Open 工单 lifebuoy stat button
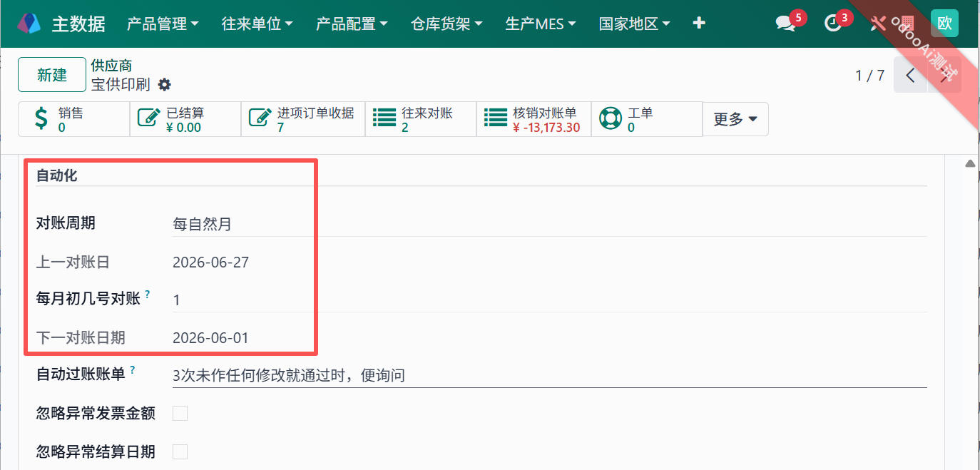The width and height of the screenshot is (980, 470). point(647,119)
